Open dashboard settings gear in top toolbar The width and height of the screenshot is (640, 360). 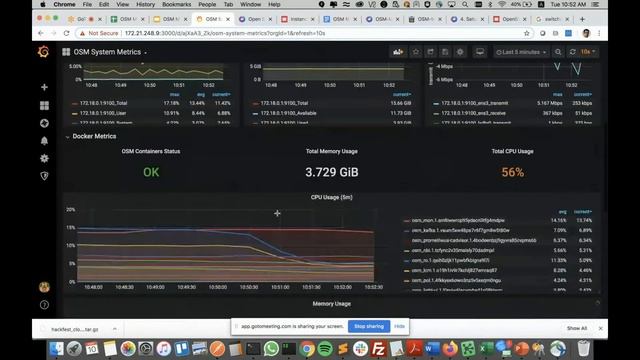[460, 52]
